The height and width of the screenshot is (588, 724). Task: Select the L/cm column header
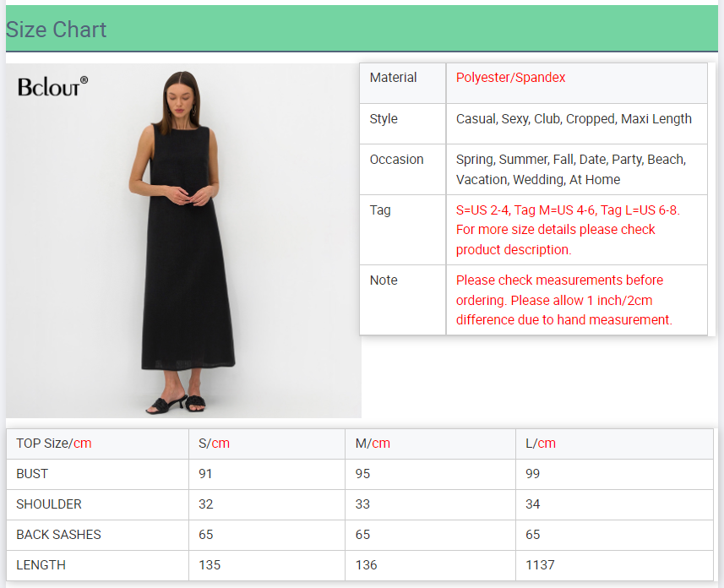coord(541,444)
